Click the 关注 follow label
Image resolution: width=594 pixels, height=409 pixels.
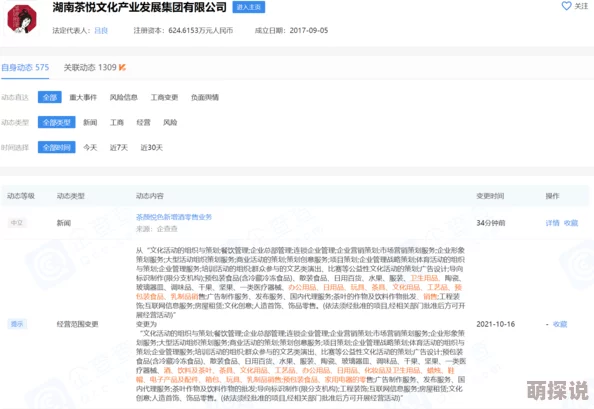581,6
